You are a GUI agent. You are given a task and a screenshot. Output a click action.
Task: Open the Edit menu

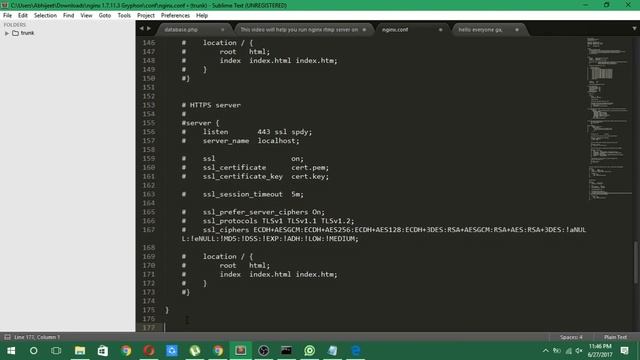pyautogui.click(x=22, y=16)
